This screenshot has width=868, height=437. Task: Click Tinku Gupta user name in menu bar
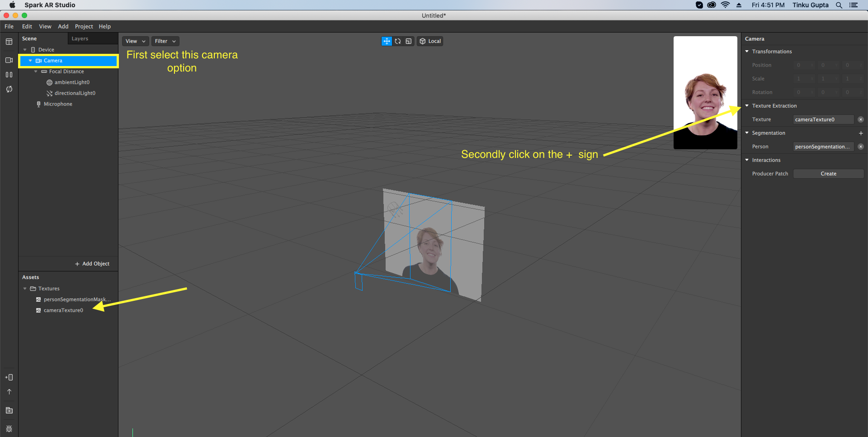[810, 5]
